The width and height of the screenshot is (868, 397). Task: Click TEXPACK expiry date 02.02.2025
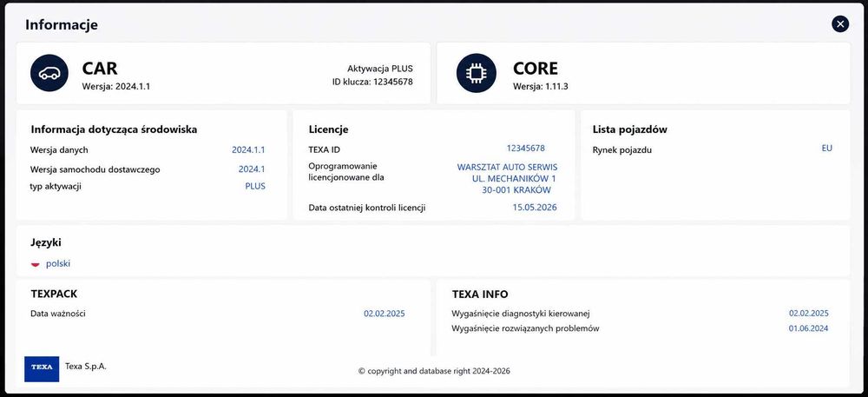coord(385,314)
